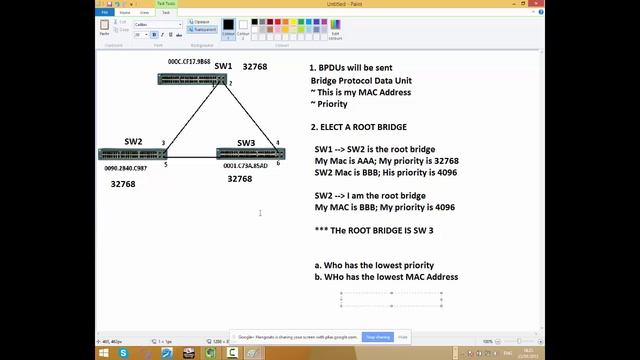Click text "2. ELECT A ROOT BRIDGE"
Viewport: 640px width, 360px height.
[x=358, y=127]
